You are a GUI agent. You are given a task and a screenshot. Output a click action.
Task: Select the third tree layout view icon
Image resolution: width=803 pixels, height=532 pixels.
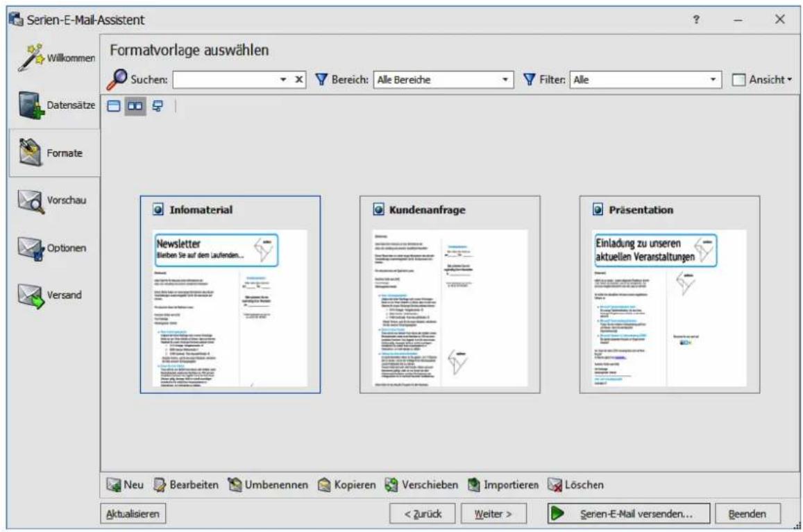point(158,106)
